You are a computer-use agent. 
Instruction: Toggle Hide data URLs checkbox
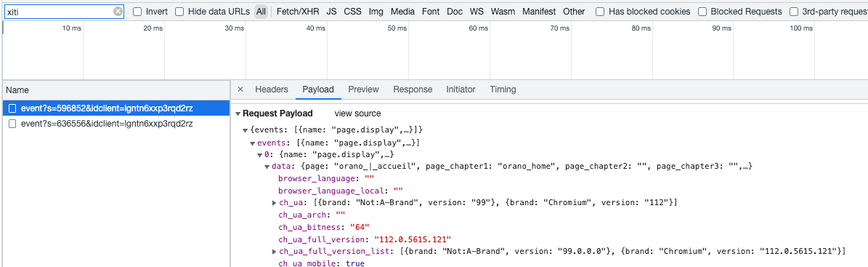click(x=179, y=11)
